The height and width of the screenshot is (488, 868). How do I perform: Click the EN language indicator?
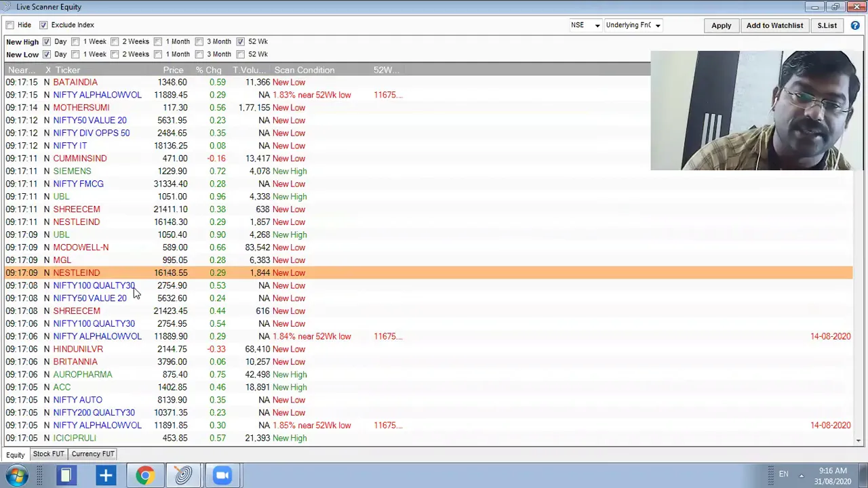click(x=783, y=474)
